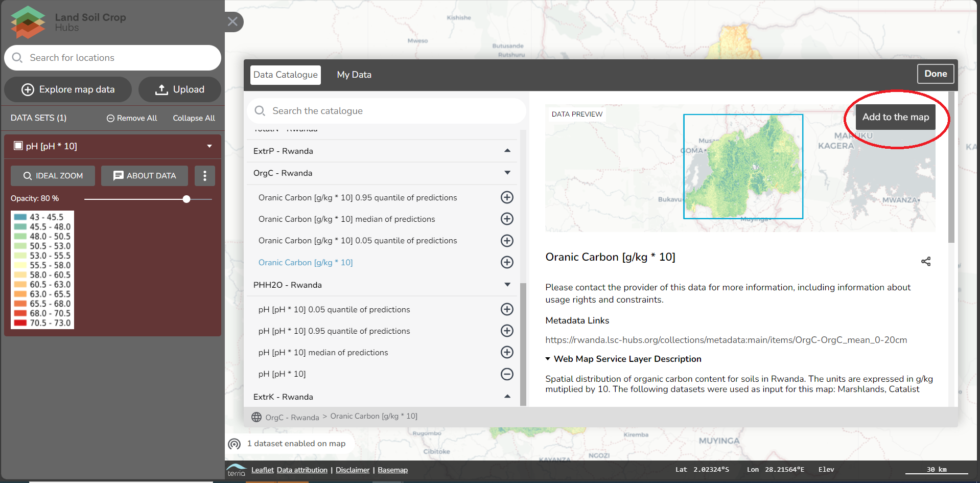Add Oranic Carbon median of predictions layer
This screenshot has width=980, height=483.
point(506,219)
